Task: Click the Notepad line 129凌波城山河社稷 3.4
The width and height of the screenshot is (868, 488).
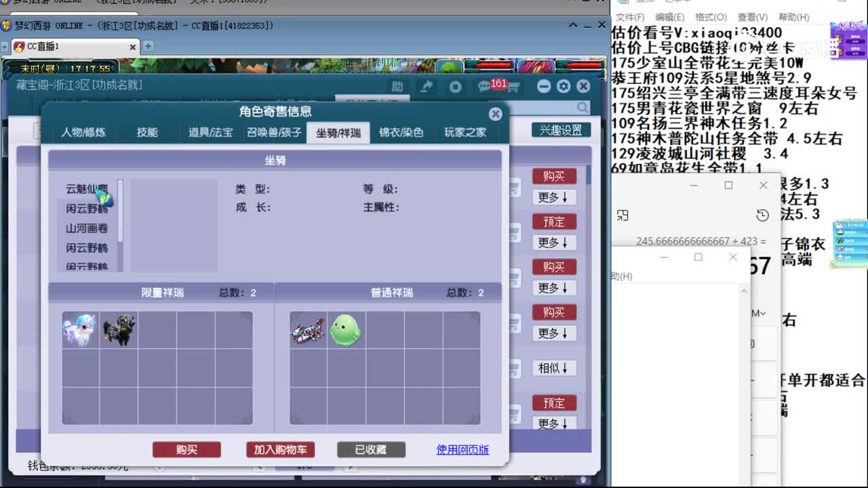Action: [x=700, y=153]
